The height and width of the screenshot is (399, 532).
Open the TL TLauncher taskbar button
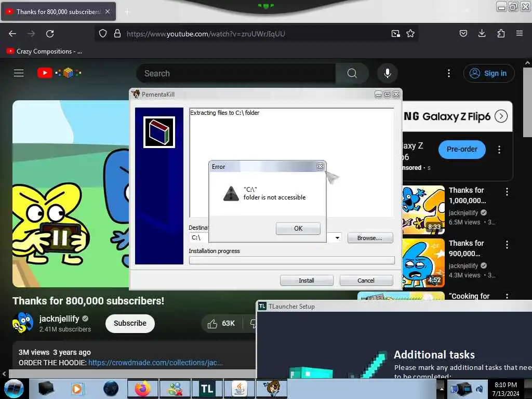(x=207, y=389)
